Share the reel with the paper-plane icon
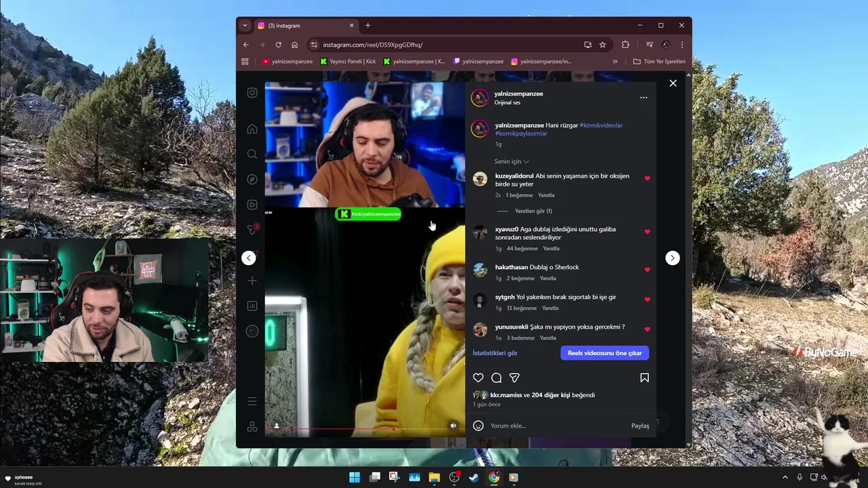Screen dimensions: 868x488 pos(514,378)
